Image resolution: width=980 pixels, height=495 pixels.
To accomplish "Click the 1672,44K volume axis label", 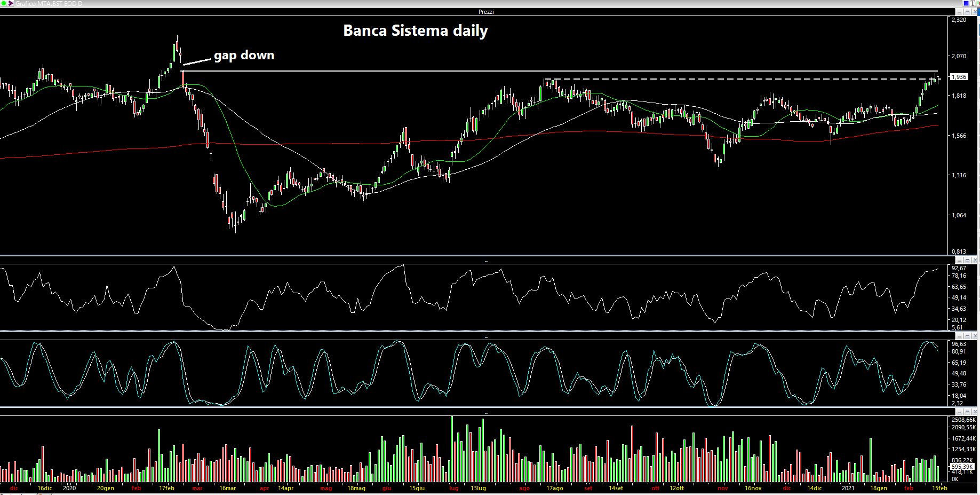I will [963, 438].
